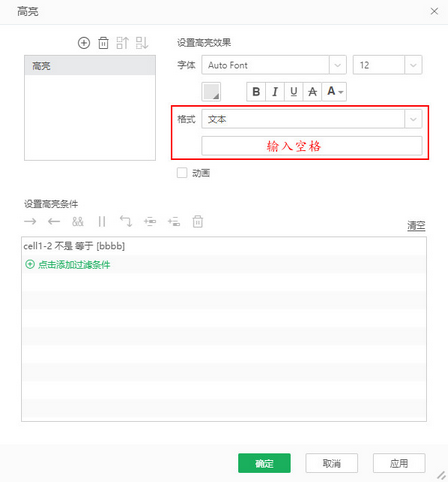Apply || OR operator to conditions
The height and width of the screenshot is (482, 448).
[x=102, y=221]
